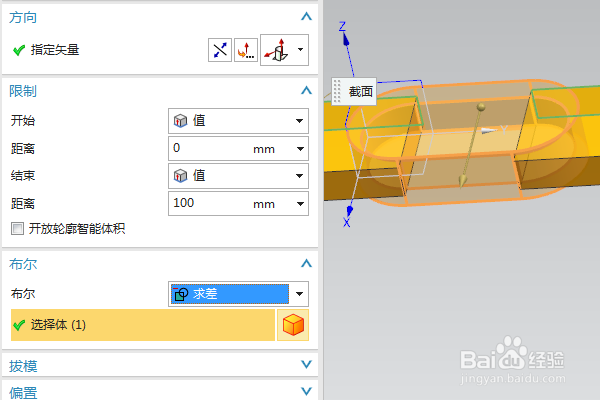Viewport: 600px width, 400px height.
Task: Click the 截面 label grip handle
Action: click(337, 91)
